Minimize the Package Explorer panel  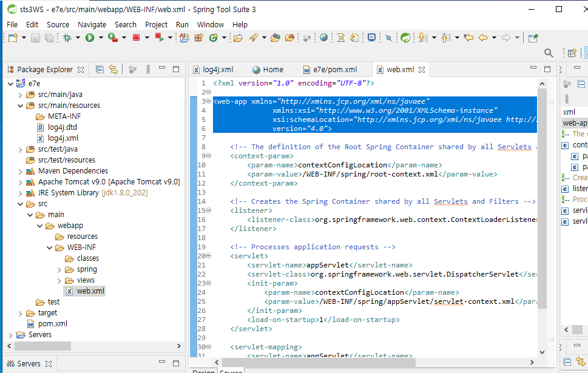click(x=162, y=68)
